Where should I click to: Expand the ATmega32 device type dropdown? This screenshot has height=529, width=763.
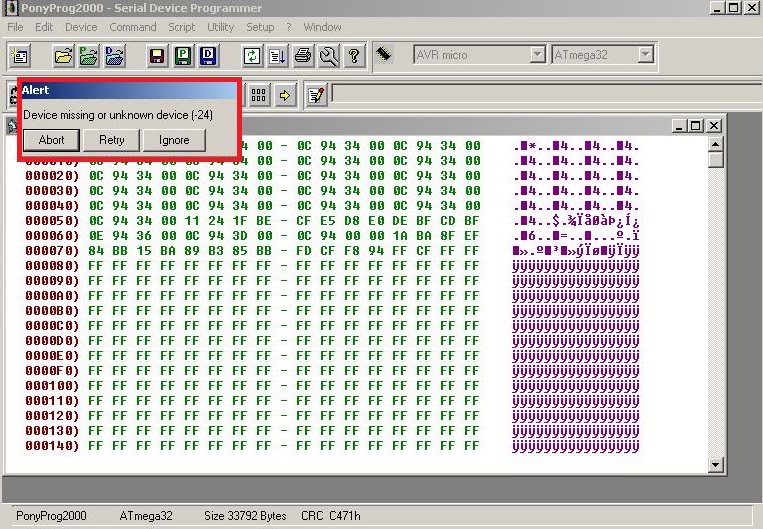(645, 55)
